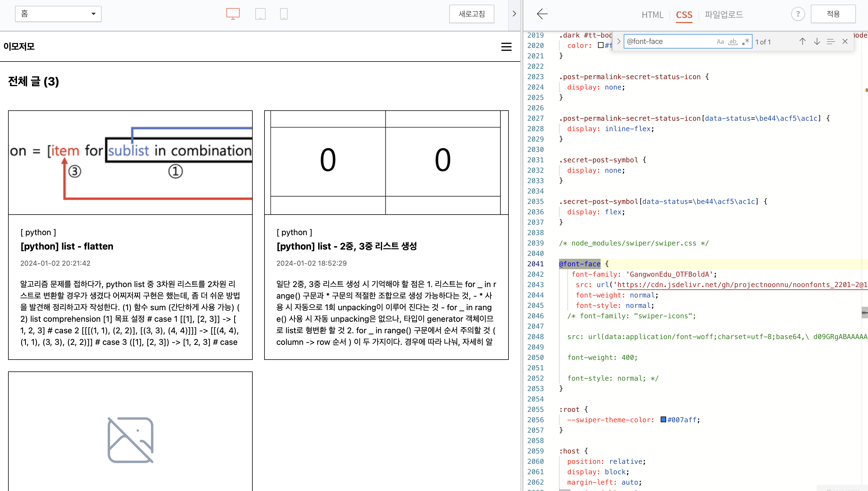Screen dimensions: 868x491
Task: Open the 홈 page dropdown
Action: coord(58,14)
